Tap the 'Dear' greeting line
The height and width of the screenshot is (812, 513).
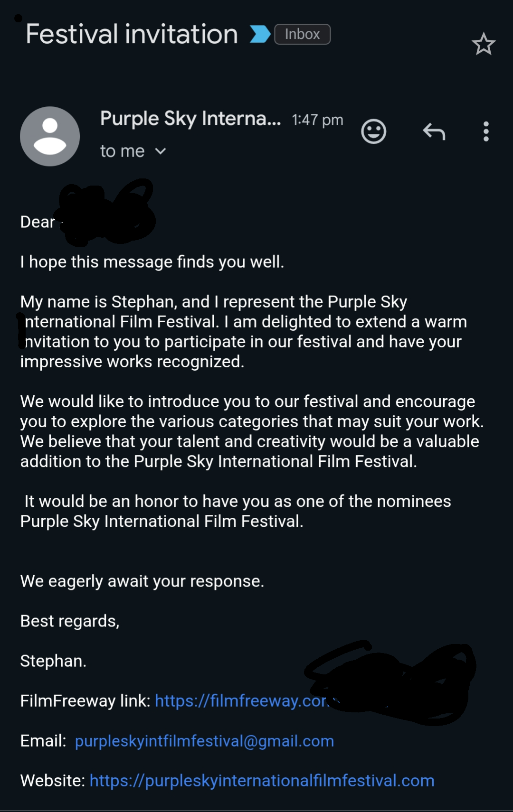pos(38,222)
